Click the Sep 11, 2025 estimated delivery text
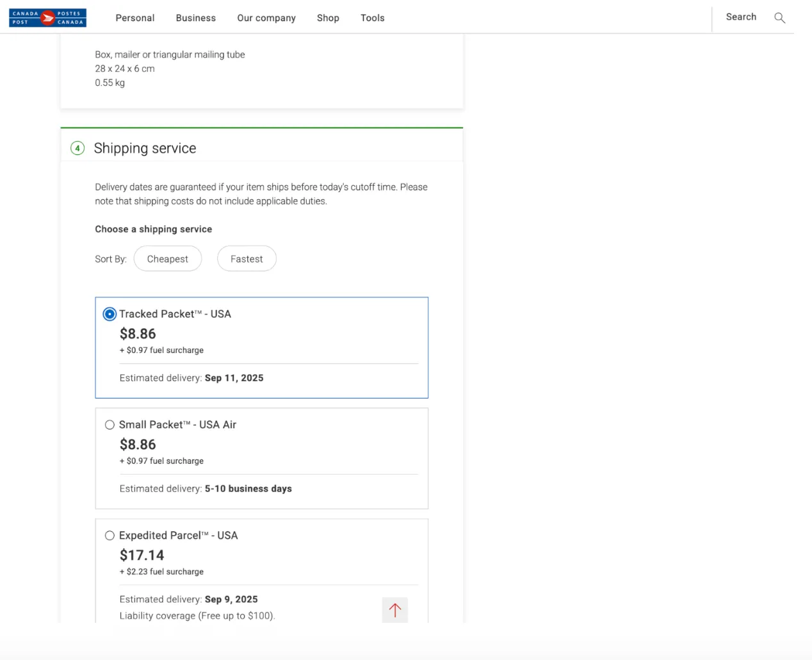The height and width of the screenshot is (660, 812). (234, 377)
